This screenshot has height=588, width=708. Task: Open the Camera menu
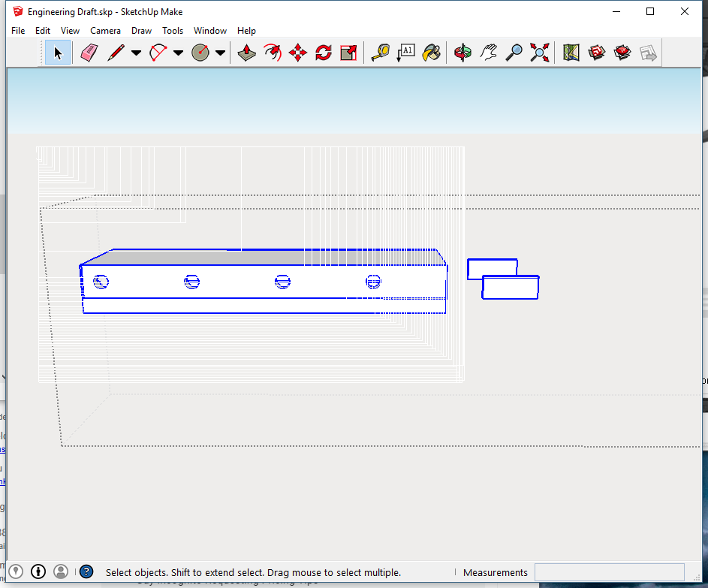105,31
